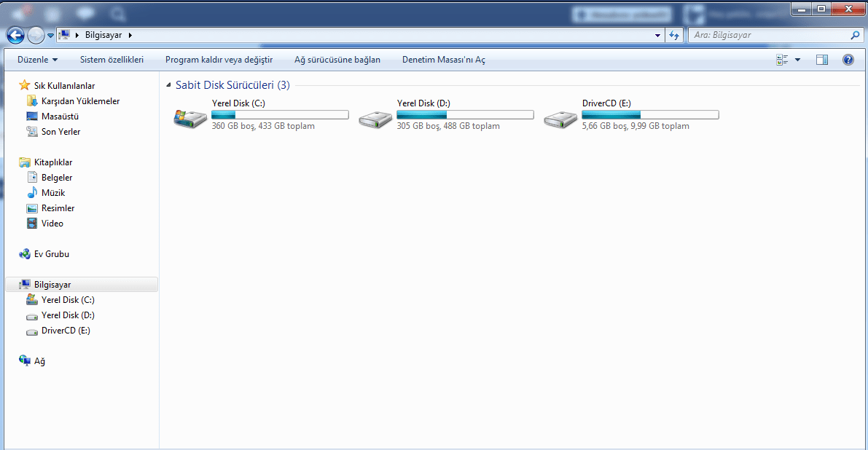Select the Yerel Disk (D:) drive icon
The image size is (868, 450).
375,119
